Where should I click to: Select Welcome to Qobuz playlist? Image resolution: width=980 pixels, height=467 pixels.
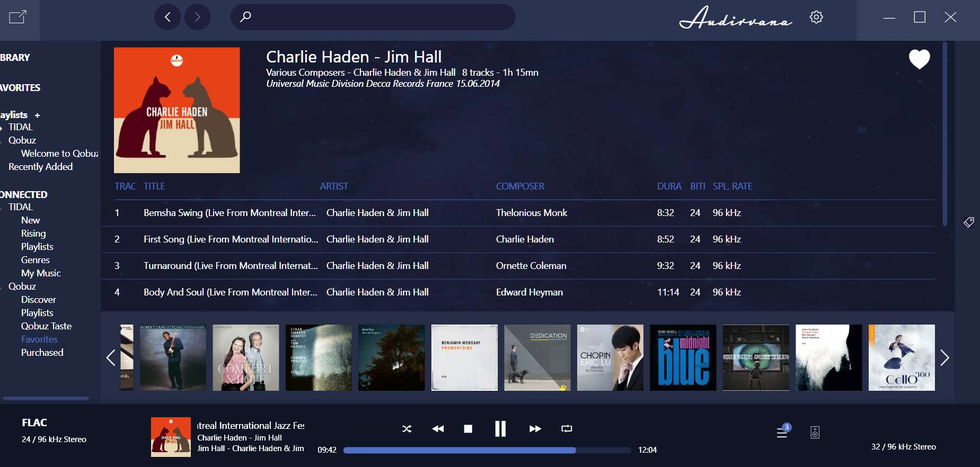coord(59,154)
